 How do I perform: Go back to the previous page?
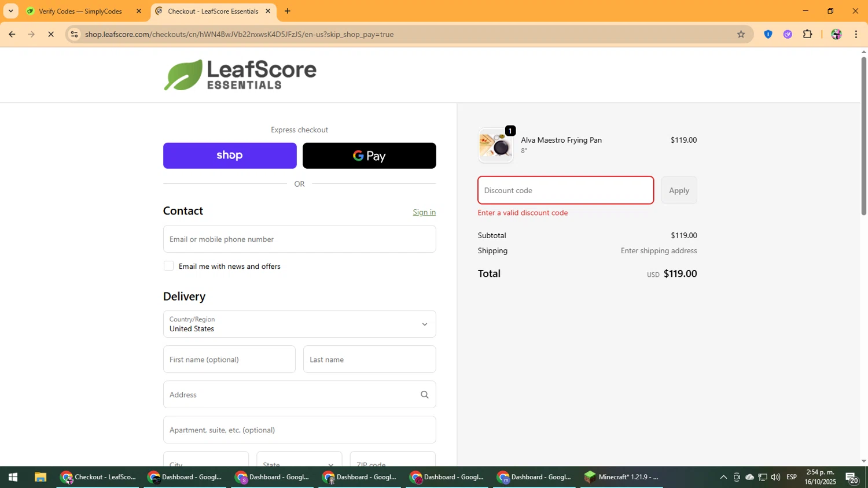point(12,34)
